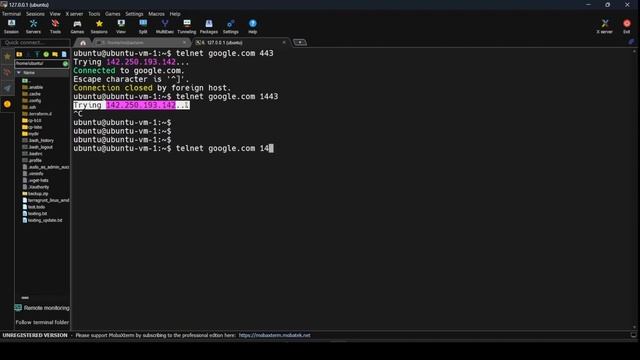Click the new folder icon in SFTP toolbar
Screen dimensions: 640x360
click(x=55, y=54)
